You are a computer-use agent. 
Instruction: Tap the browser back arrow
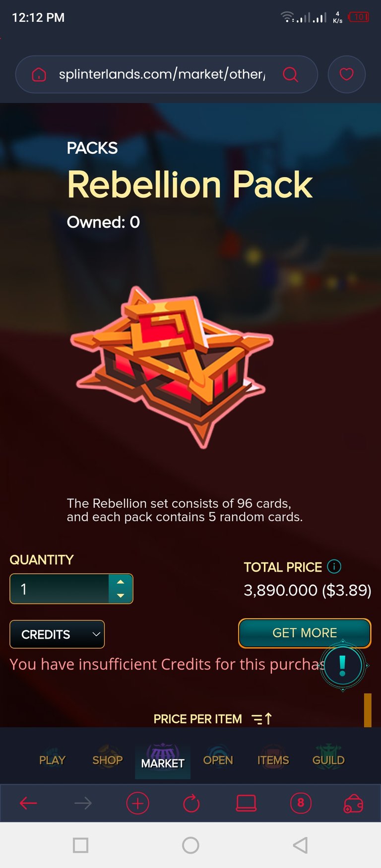click(28, 803)
